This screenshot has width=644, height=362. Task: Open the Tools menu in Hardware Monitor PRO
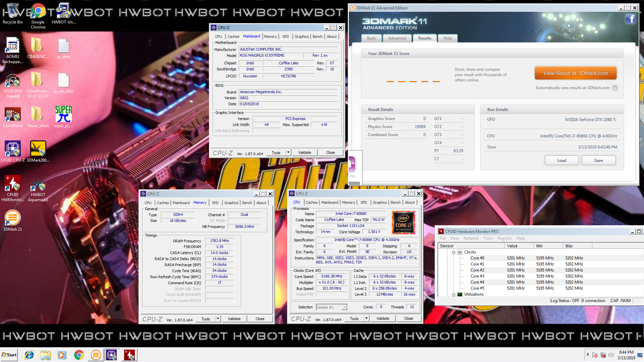point(488,238)
